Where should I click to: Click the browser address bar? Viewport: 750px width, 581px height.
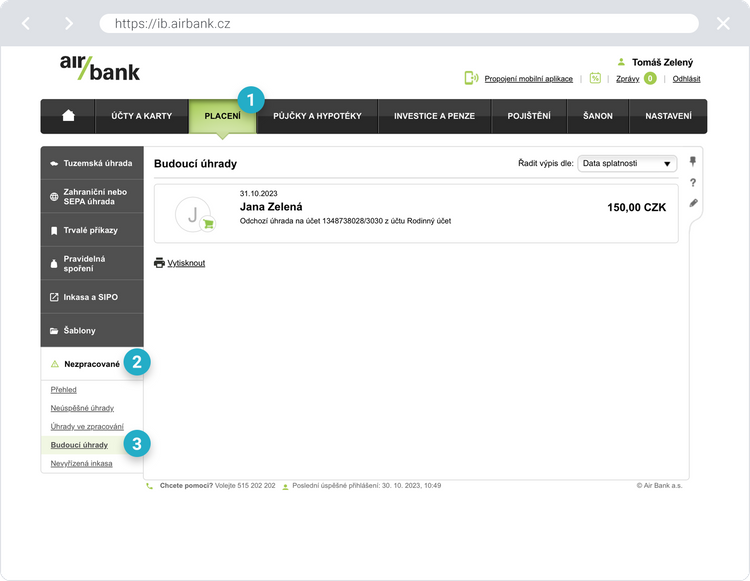click(398, 23)
